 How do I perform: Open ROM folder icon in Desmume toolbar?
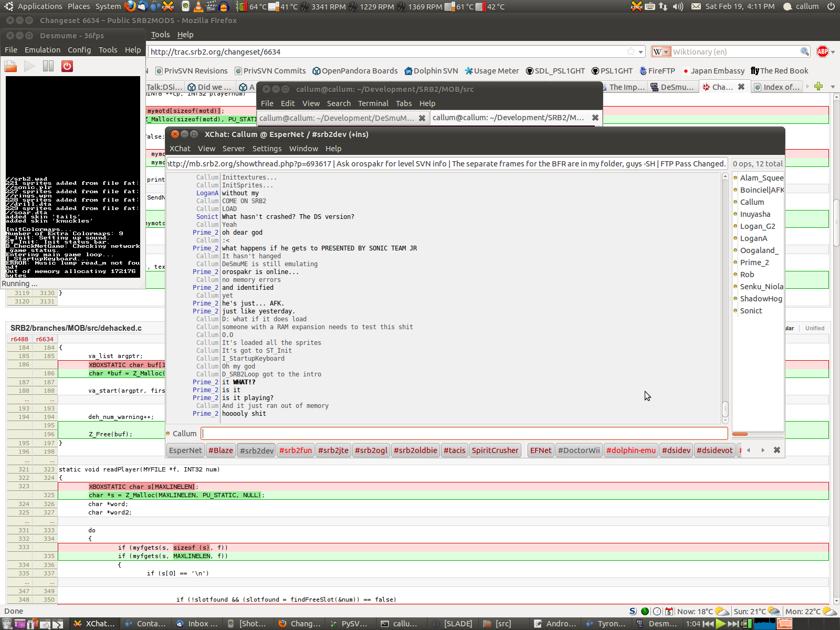pyautogui.click(x=10, y=66)
